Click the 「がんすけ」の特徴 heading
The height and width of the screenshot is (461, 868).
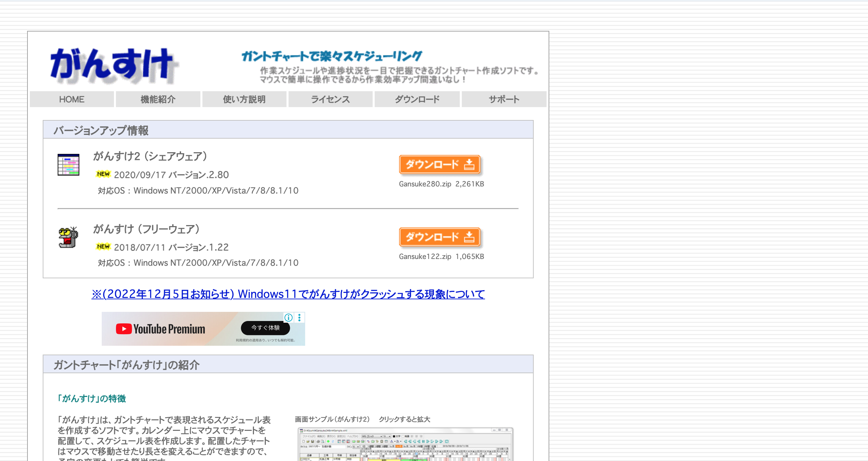92,399
